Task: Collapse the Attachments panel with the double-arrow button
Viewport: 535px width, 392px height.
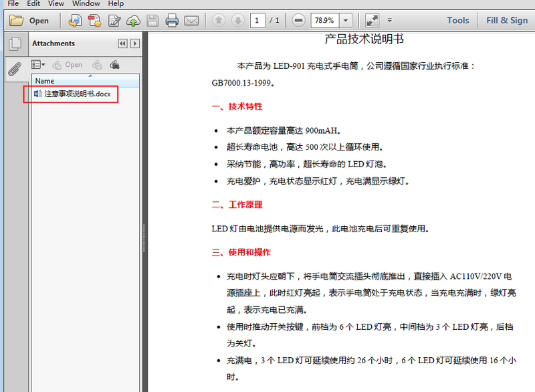Action: 122,43
